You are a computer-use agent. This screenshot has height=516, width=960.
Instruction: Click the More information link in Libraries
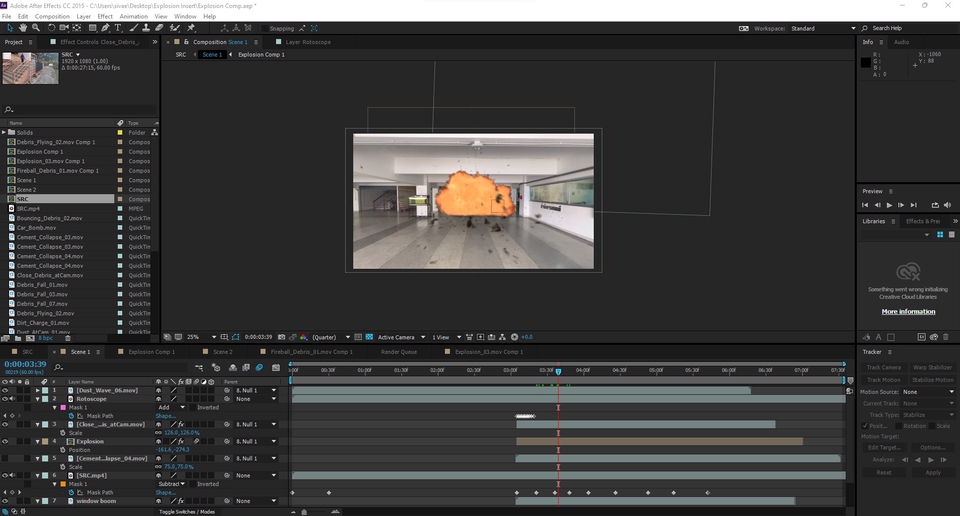(x=908, y=312)
